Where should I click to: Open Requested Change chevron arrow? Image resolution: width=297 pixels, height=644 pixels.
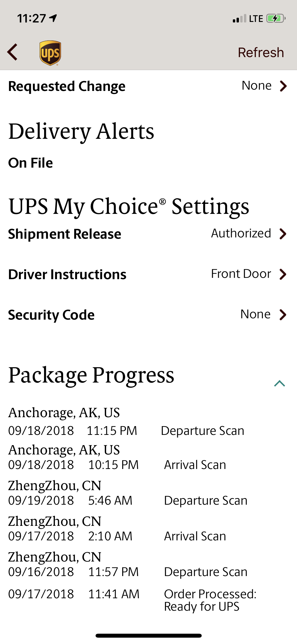pyautogui.click(x=283, y=86)
